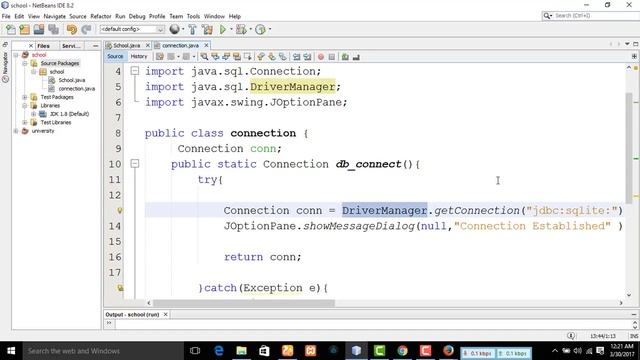The height and width of the screenshot is (360, 640).
Task: Start macro recording red icon
Action: 321,57
